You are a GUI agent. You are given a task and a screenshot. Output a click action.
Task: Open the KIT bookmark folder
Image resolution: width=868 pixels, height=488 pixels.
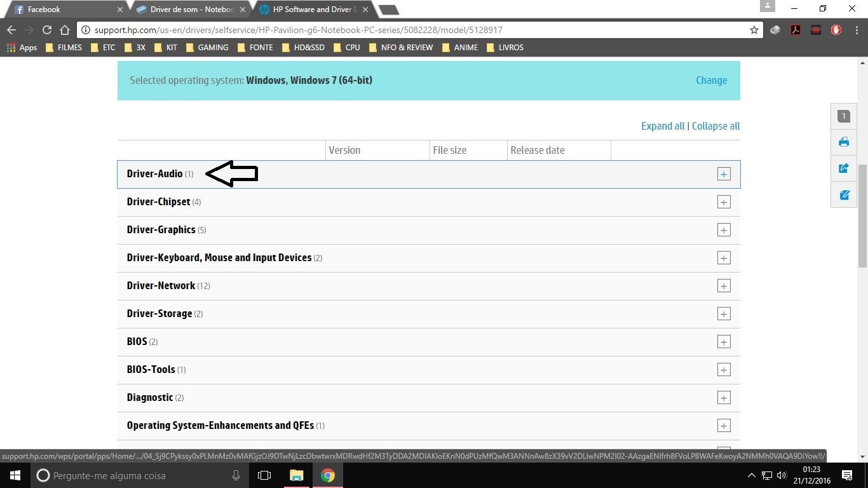165,48
